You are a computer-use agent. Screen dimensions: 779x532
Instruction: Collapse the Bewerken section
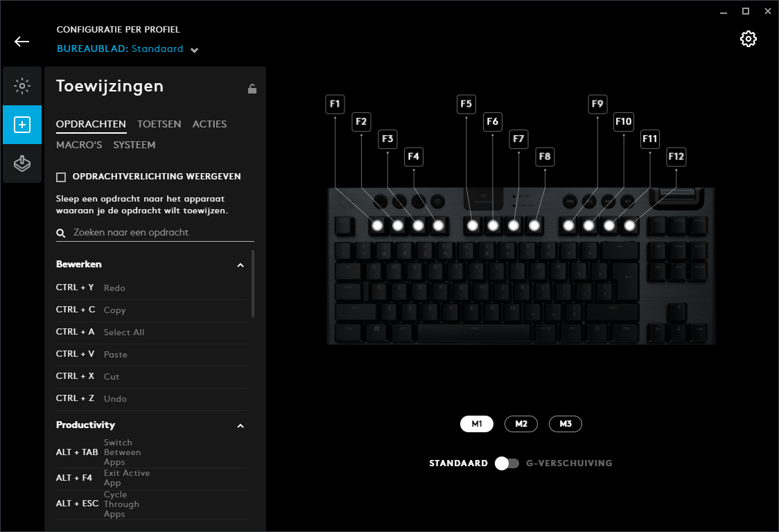240,265
